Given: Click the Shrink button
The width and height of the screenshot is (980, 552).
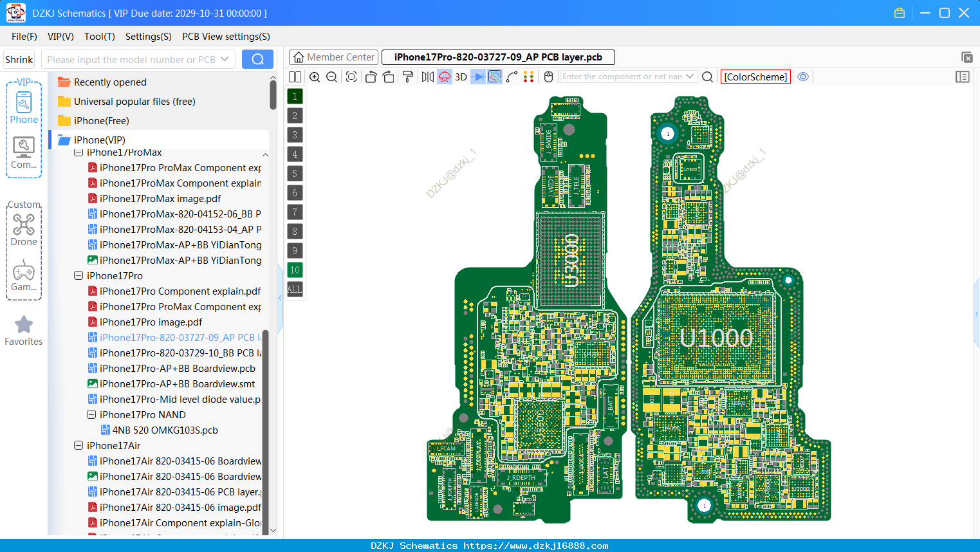Looking at the screenshot, I should click(19, 59).
